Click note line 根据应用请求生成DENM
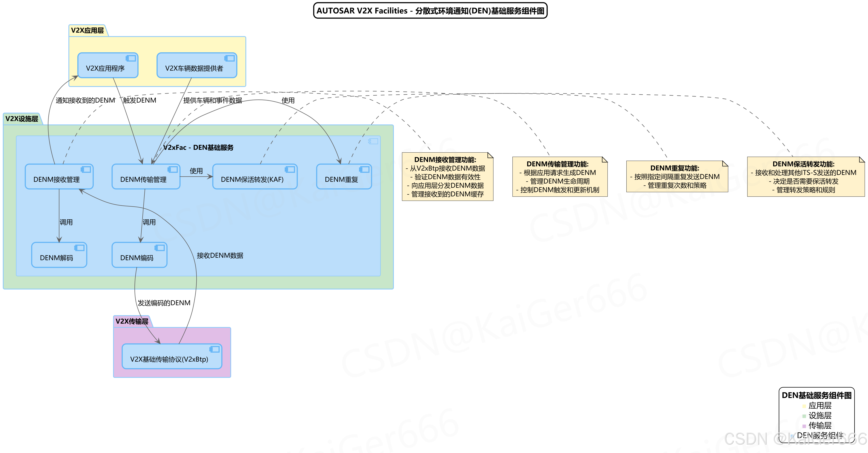 [557, 173]
